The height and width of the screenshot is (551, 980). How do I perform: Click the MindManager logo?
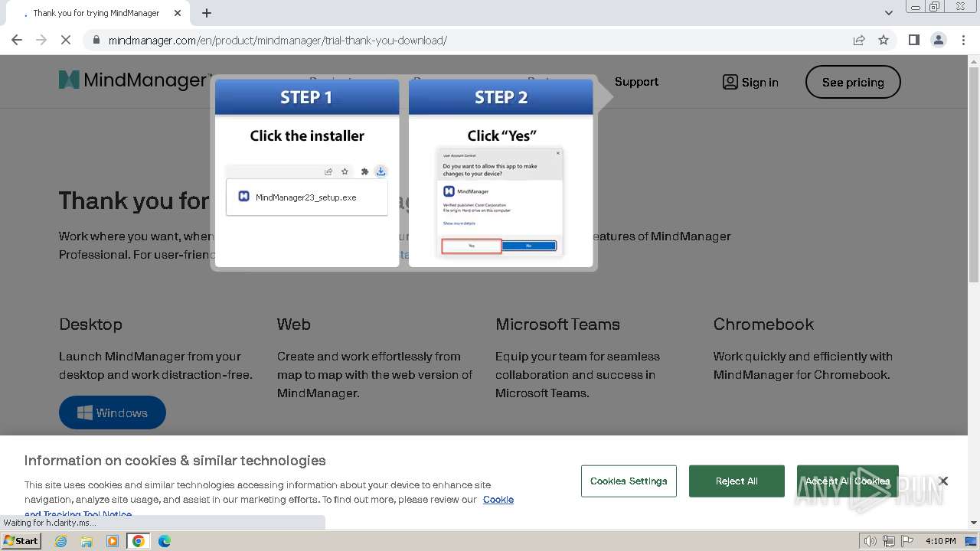click(135, 80)
